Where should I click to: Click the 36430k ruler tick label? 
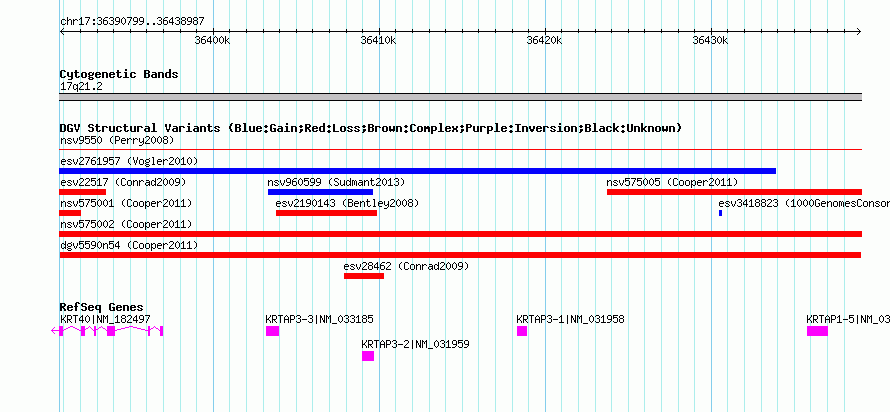(711, 40)
